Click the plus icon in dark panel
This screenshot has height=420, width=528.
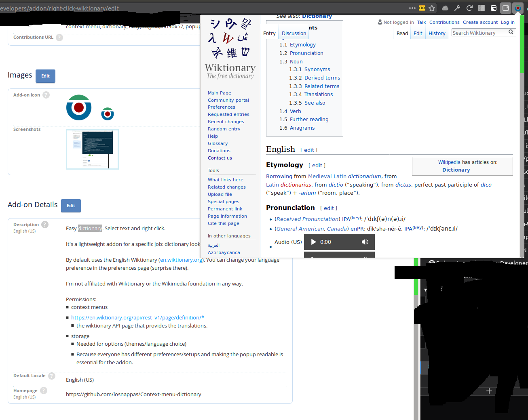point(489,391)
